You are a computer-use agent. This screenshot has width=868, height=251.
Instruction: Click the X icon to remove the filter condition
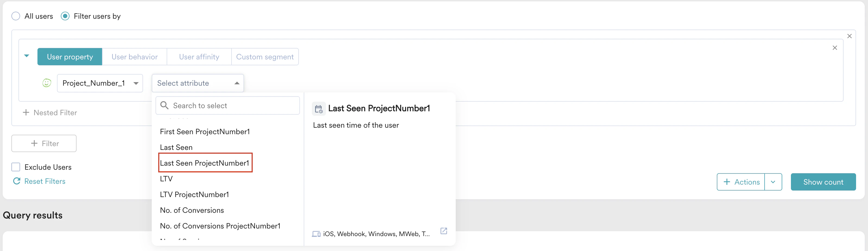click(x=835, y=48)
